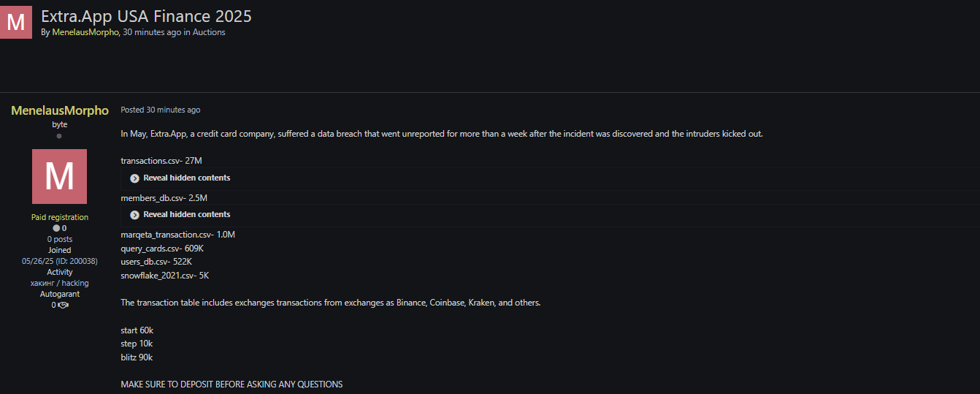Click the handshake icon below Autogarant

pyautogui.click(x=63, y=305)
